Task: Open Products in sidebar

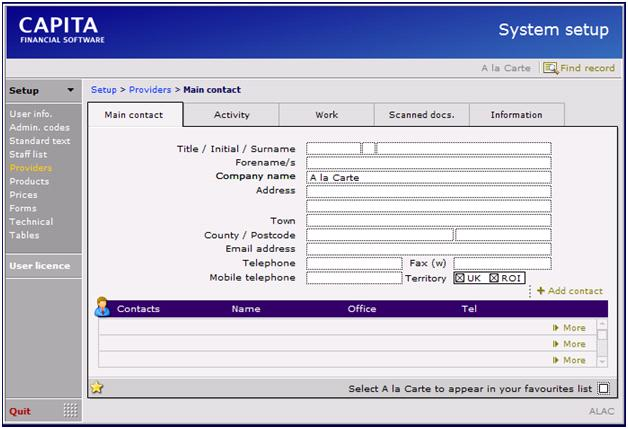Action: pos(29,181)
